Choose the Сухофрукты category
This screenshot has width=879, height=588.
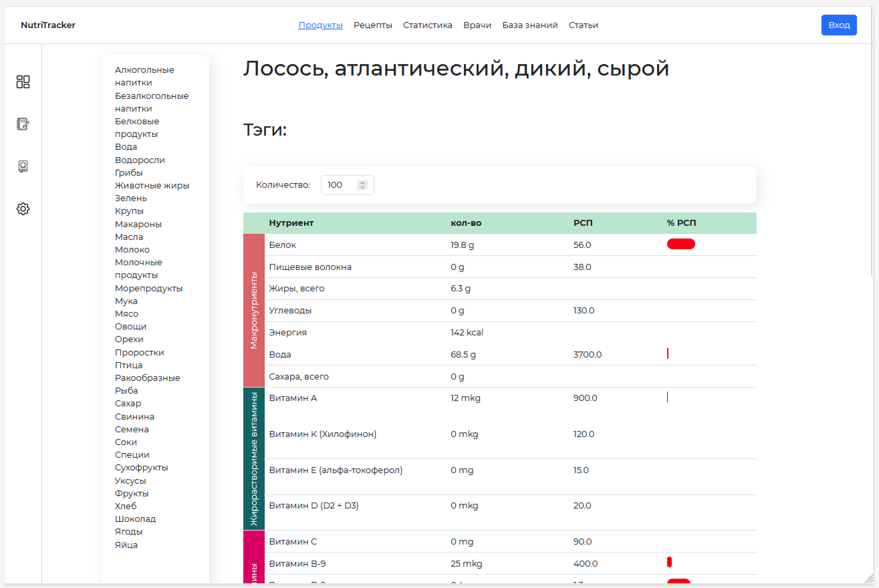(x=142, y=468)
